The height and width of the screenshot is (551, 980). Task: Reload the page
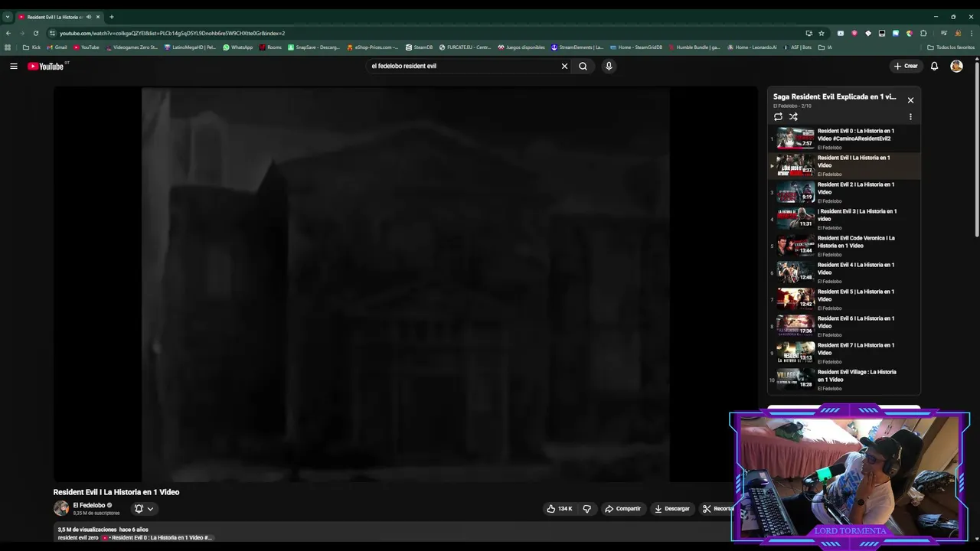tap(36, 33)
